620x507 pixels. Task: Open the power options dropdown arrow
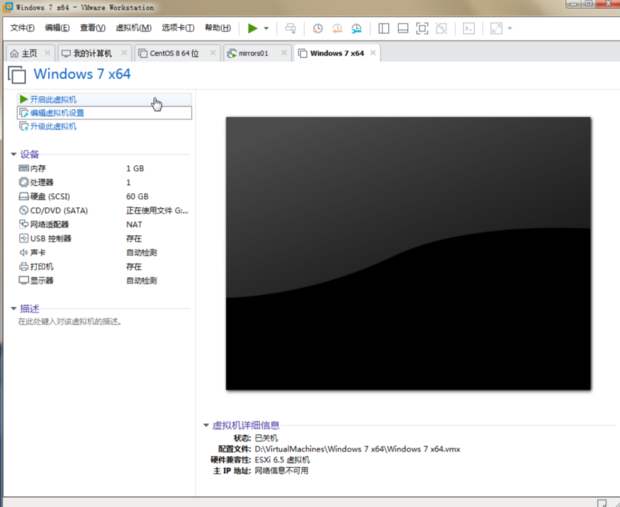pyautogui.click(x=266, y=28)
